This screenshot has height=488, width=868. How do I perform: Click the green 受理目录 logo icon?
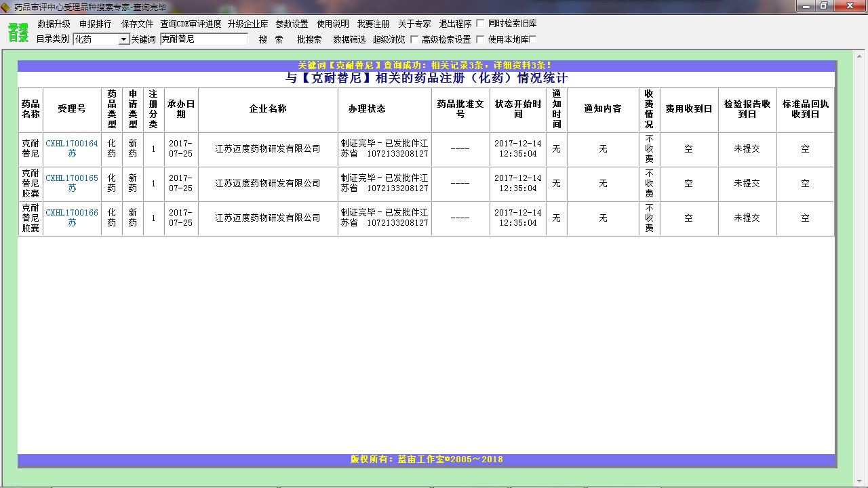pyautogui.click(x=18, y=32)
